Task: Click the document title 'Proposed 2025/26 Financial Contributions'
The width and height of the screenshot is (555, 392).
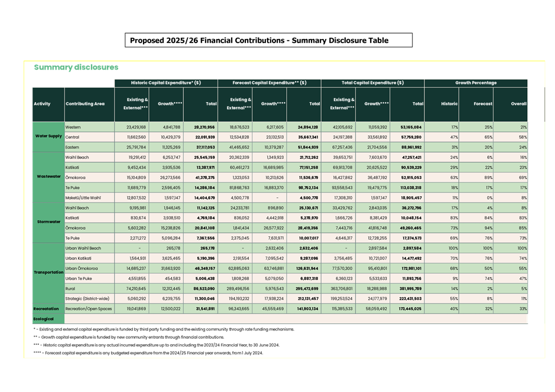Action: click(268, 41)
